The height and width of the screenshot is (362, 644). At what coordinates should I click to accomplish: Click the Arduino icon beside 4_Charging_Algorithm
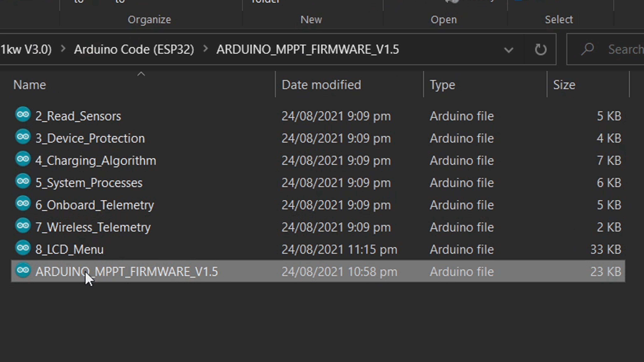point(23,159)
